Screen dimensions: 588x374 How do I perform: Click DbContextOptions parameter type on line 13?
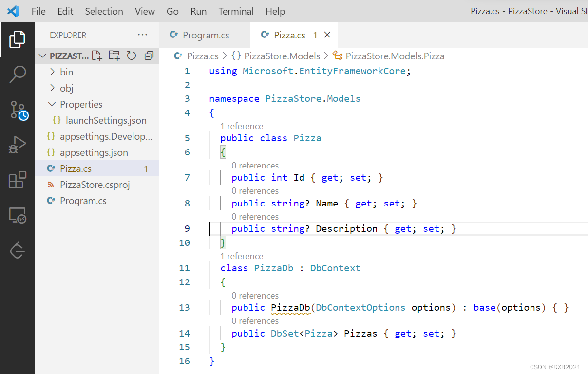(361, 308)
